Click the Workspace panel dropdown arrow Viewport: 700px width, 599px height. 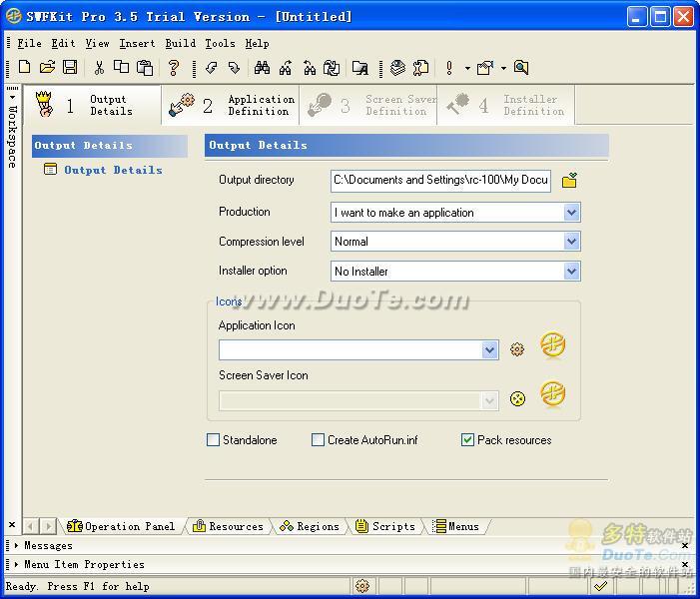(13, 97)
